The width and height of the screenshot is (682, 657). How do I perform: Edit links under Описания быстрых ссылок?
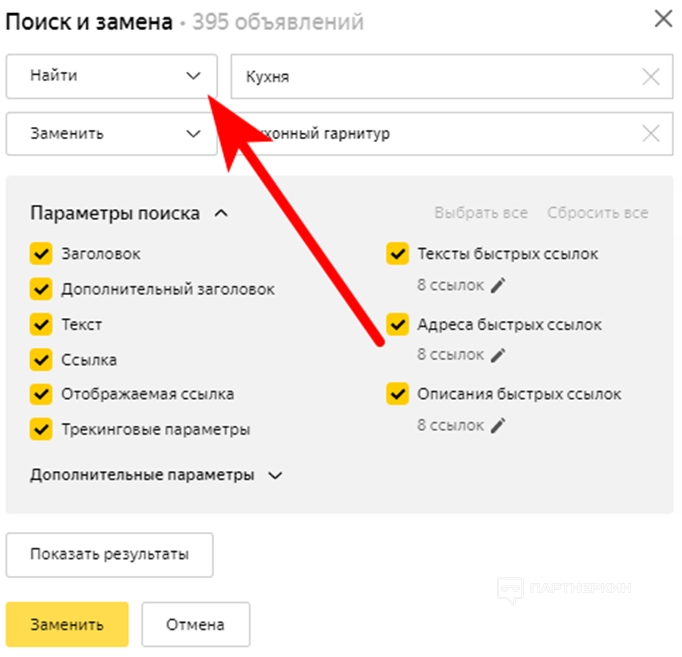pos(498,426)
